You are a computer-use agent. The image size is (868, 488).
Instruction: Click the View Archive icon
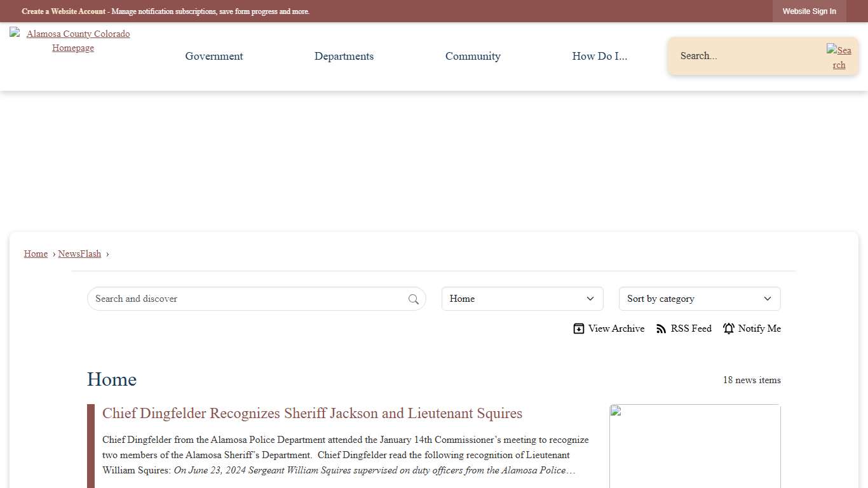579,329
